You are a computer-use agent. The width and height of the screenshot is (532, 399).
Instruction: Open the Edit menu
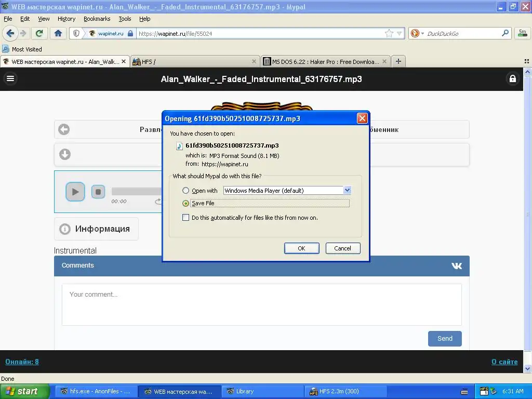pyautogui.click(x=25, y=19)
